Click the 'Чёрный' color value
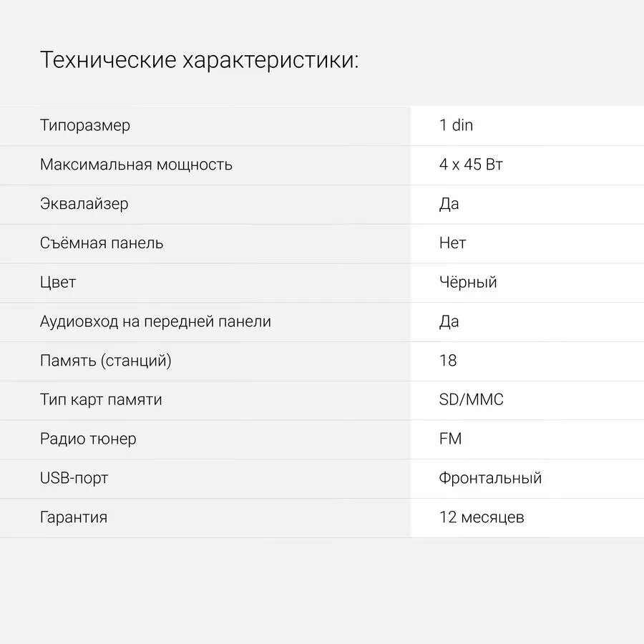 click(x=468, y=283)
